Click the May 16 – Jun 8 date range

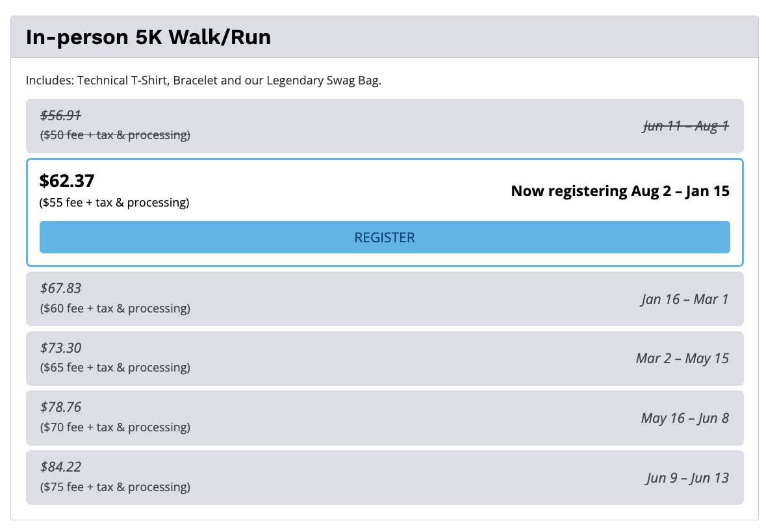(x=685, y=418)
